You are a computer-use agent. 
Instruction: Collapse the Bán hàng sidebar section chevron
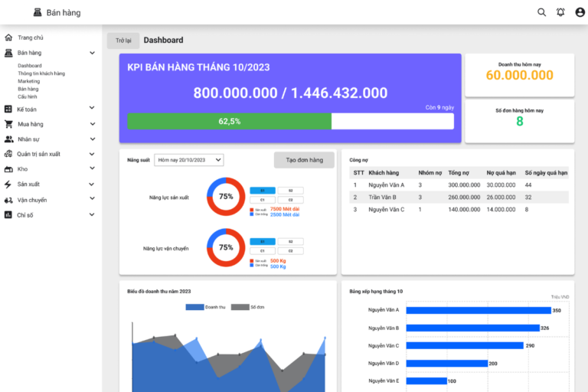tap(92, 53)
